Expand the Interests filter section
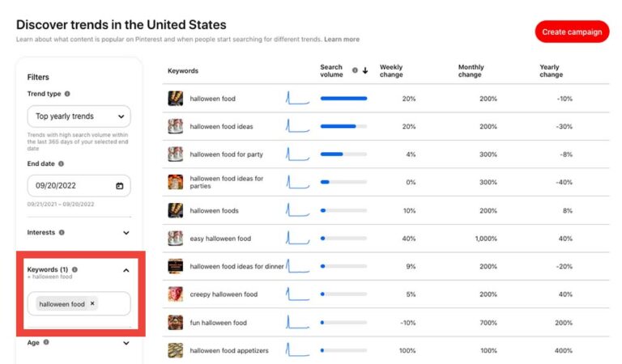Image resolution: width=622 pixels, height=364 pixels. coord(126,233)
